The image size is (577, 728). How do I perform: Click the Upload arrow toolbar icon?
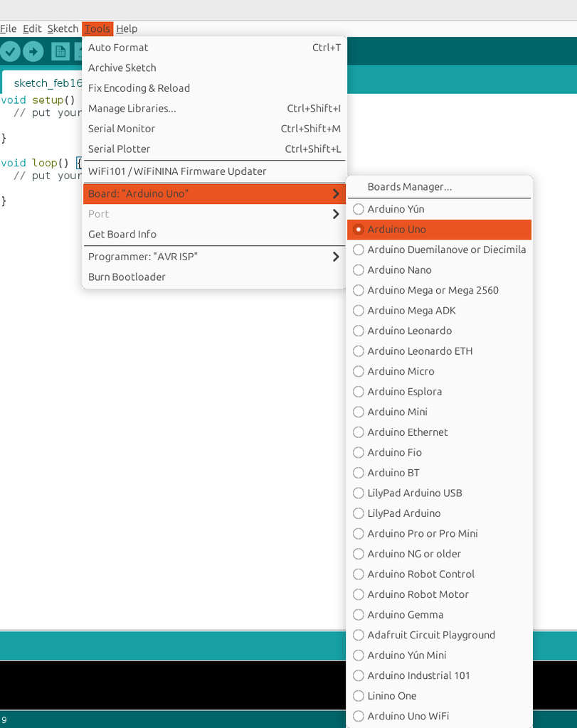click(33, 51)
